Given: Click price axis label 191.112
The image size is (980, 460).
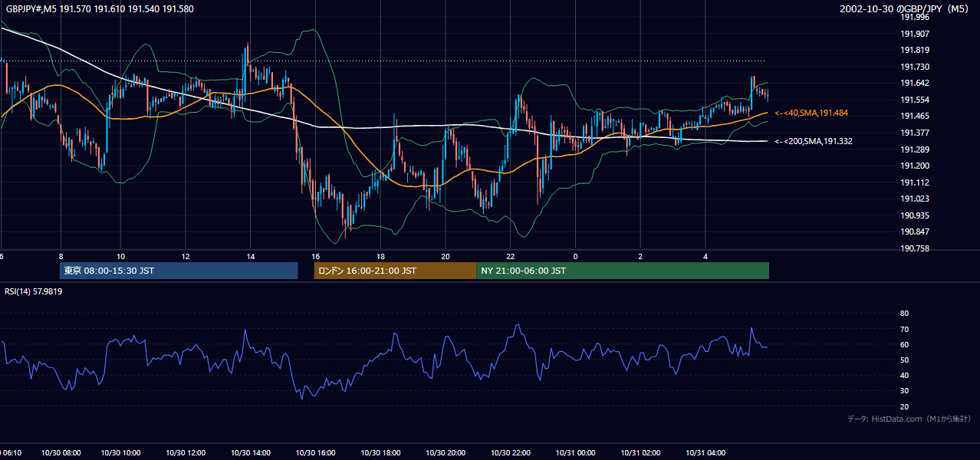Looking at the screenshot, I should (914, 182).
